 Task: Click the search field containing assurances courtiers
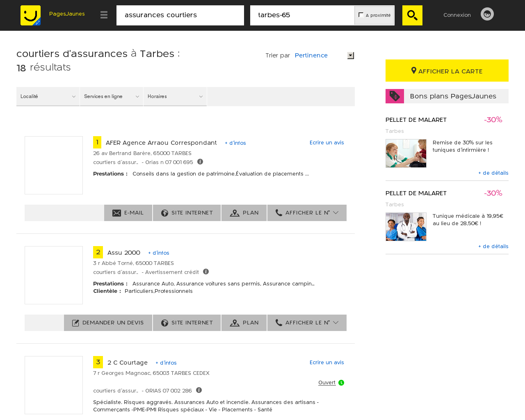click(x=180, y=15)
